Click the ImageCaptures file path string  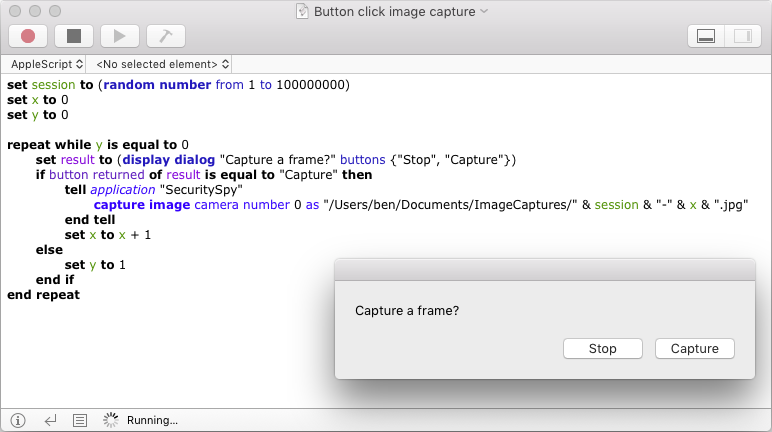pos(450,205)
